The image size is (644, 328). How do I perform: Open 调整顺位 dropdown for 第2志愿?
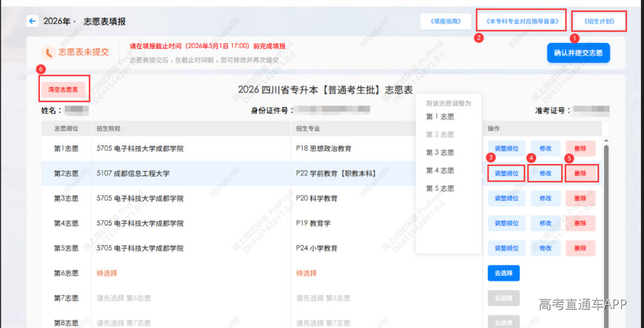tap(506, 174)
